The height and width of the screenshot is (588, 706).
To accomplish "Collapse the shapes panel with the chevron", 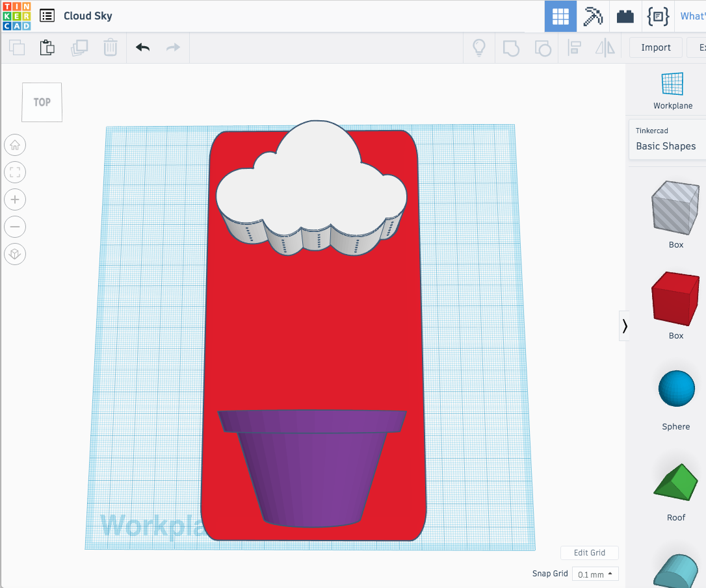I will (625, 326).
